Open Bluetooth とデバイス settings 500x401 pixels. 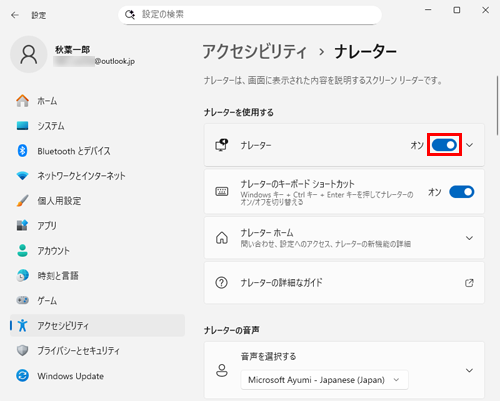pyautogui.click(x=97, y=151)
